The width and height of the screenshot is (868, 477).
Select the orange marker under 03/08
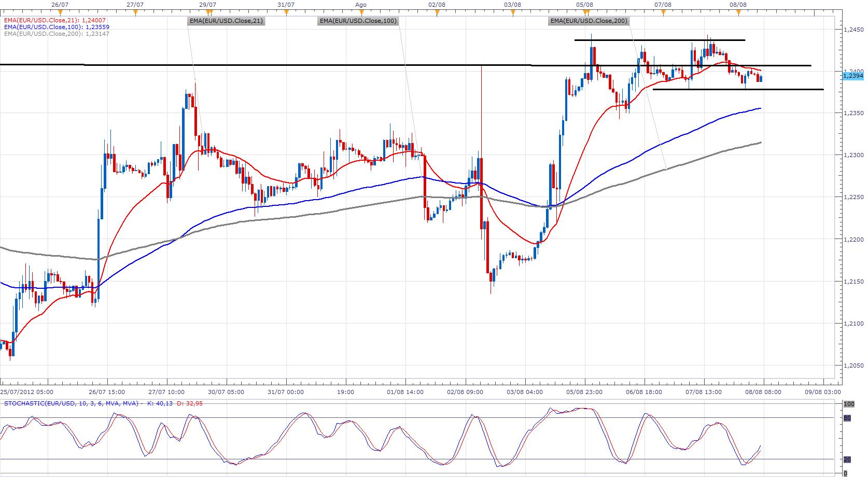512,13
